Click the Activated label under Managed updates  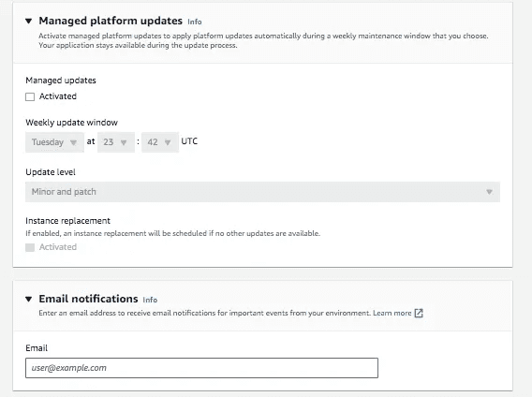pyautogui.click(x=58, y=96)
